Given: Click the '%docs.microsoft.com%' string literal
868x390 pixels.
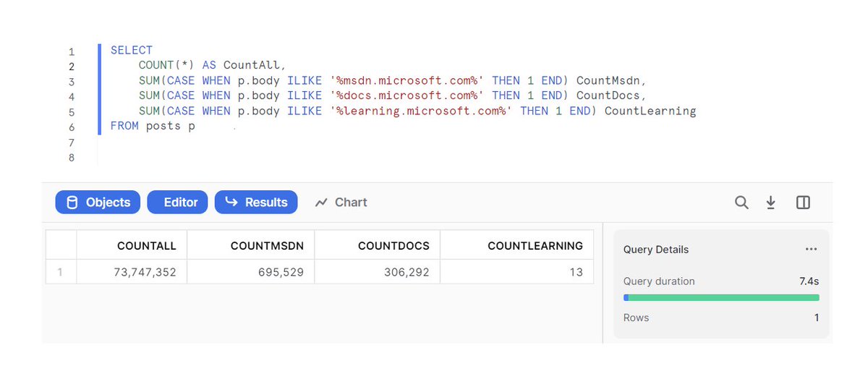Looking at the screenshot, I should tap(407, 96).
